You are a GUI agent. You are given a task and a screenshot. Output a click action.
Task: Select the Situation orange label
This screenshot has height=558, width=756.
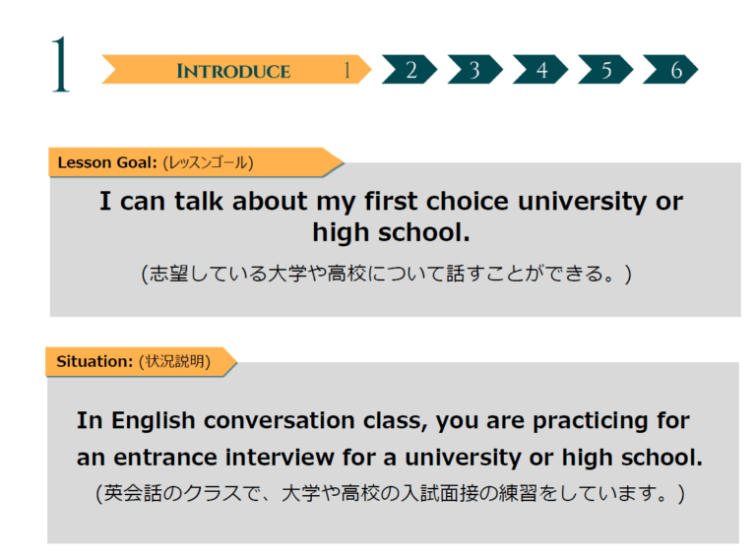[141, 361]
